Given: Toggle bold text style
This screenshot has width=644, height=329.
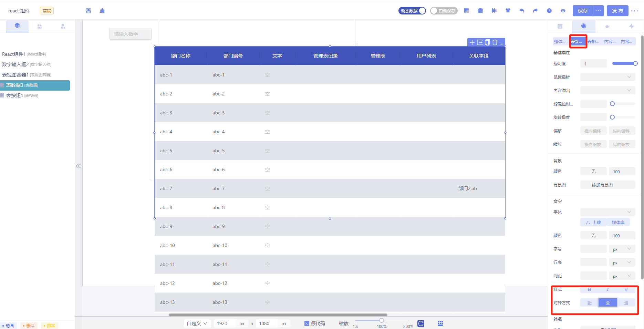Looking at the screenshot, I should 589,290.
